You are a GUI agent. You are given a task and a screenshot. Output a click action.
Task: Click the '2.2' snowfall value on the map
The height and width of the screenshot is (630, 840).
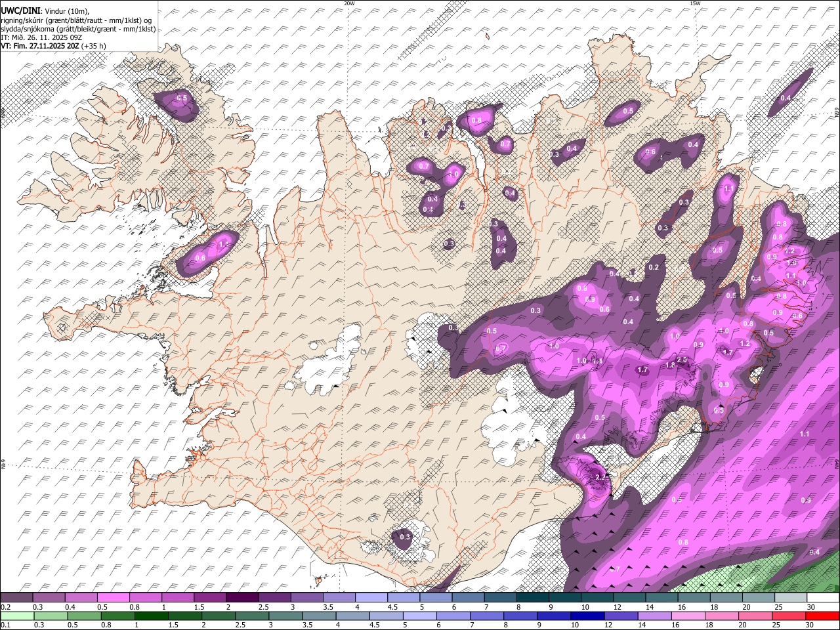(x=600, y=477)
